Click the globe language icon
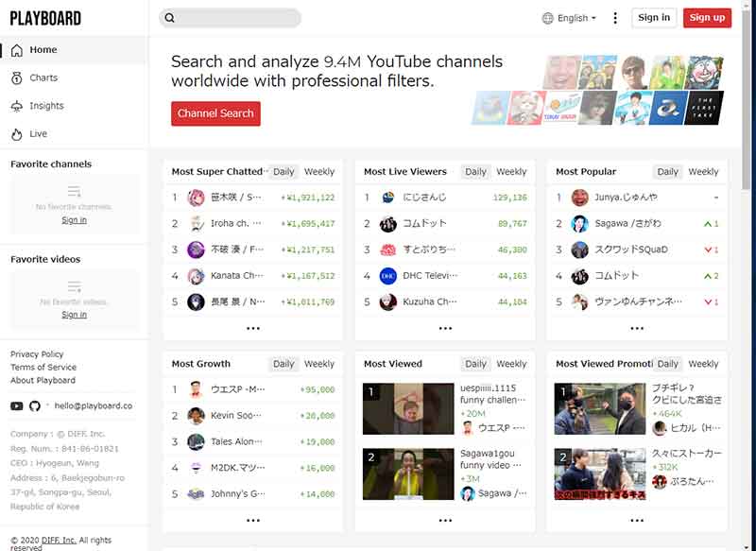Screen dimensions: 756x551 pyautogui.click(x=548, y=18)
